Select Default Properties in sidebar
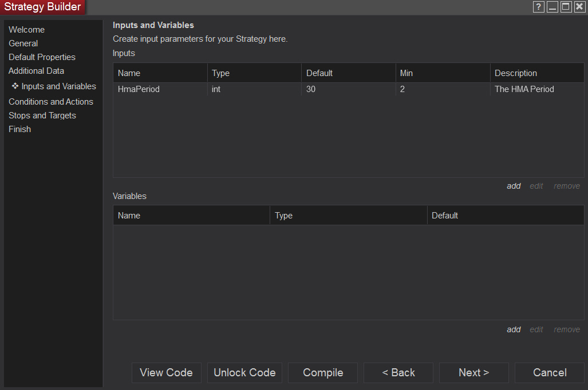588x390 pixels. coord(42,57)
